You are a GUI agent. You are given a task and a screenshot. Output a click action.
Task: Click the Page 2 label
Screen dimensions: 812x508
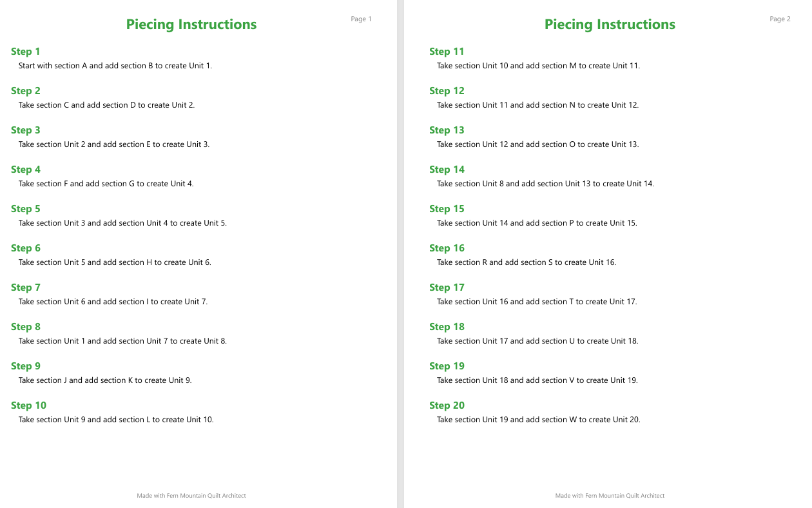(780, 19)
